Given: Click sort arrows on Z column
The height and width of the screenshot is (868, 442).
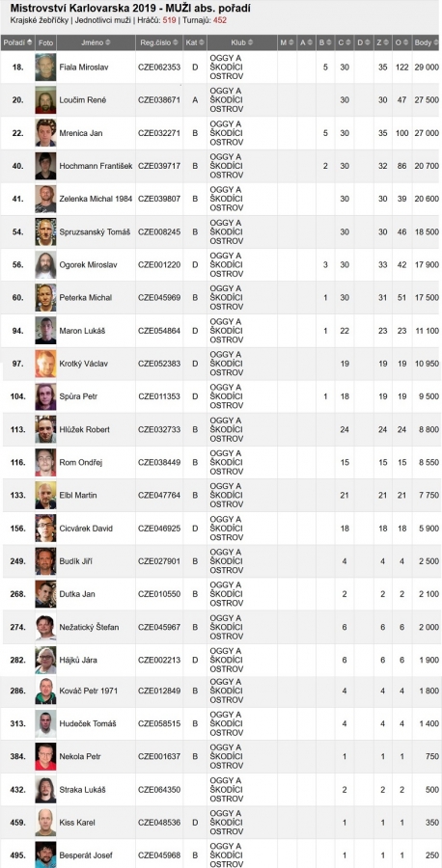Looking at the screenshot, I should point(386,42).
